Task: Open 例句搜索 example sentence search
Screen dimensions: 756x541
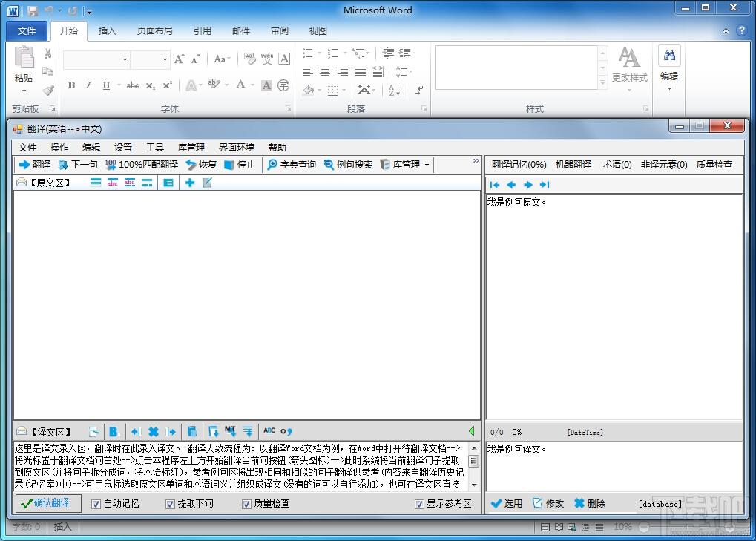Action: tap(348, 165)
